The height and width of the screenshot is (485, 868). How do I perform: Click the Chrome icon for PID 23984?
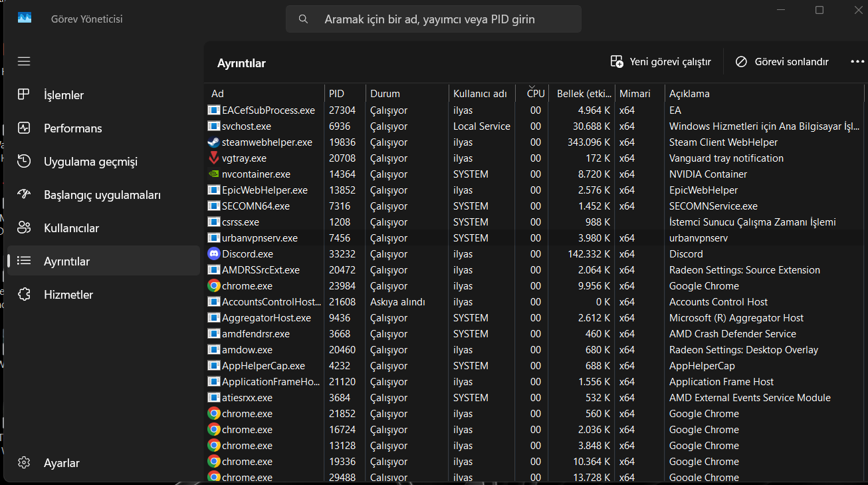coord(214,286)
